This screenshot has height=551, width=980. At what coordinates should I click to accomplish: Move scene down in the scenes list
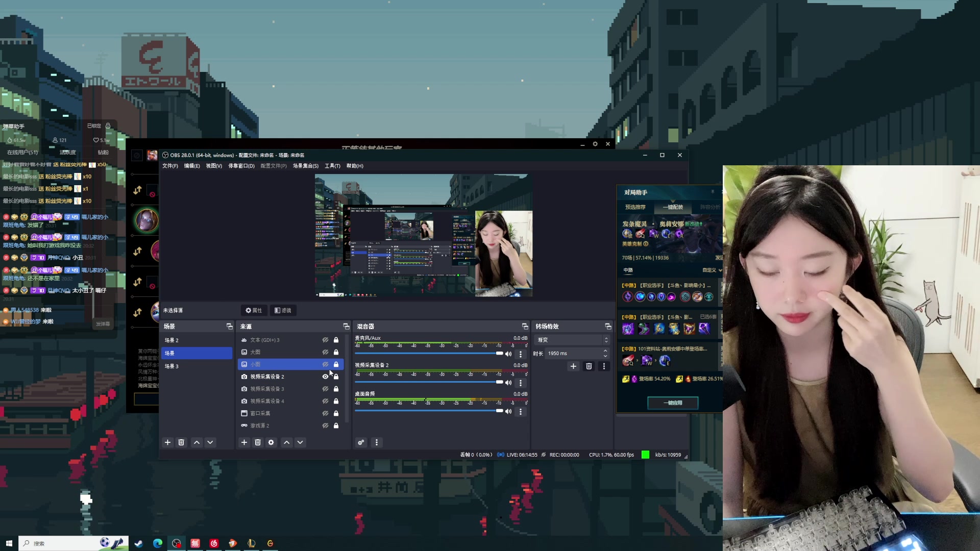pyautogui.click(x=210, y=442)
